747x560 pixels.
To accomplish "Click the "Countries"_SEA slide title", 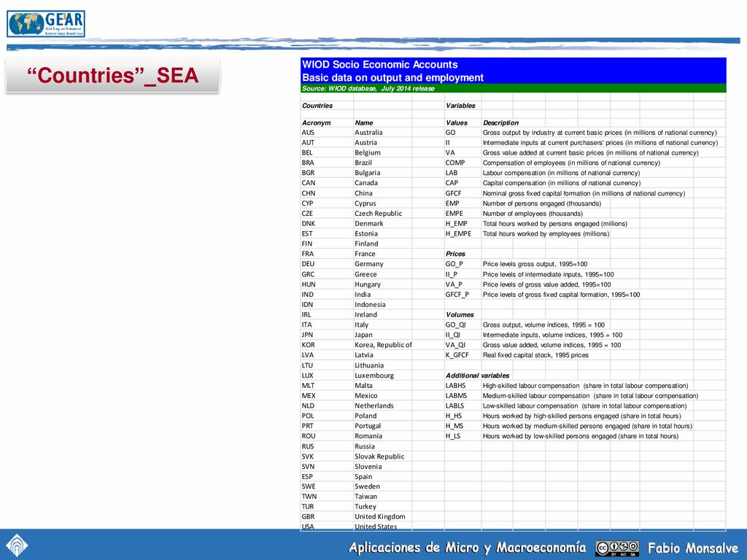I will coord(113,75).
